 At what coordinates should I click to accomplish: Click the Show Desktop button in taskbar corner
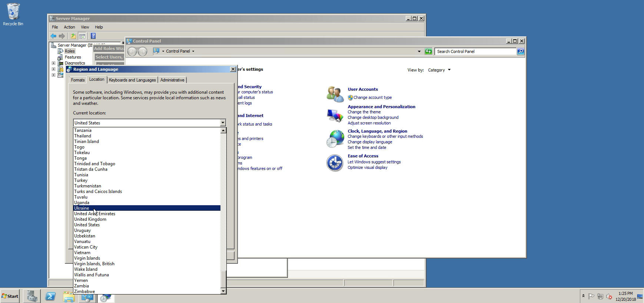[x=640, y=296]
